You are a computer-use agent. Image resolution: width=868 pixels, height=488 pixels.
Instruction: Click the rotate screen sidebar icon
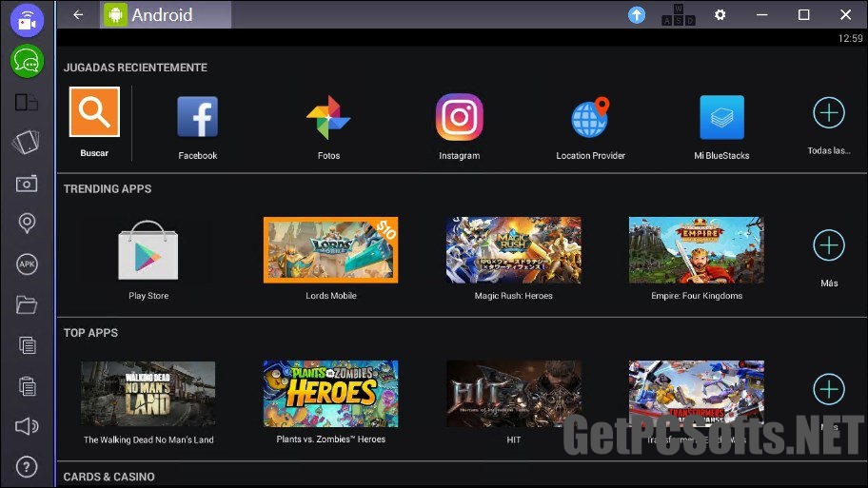tap(26, 142)
